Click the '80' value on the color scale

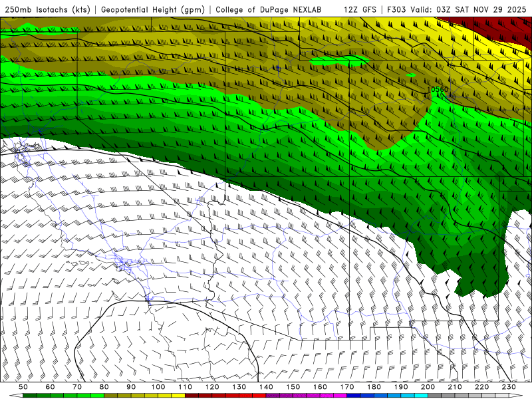pos(104,387)
